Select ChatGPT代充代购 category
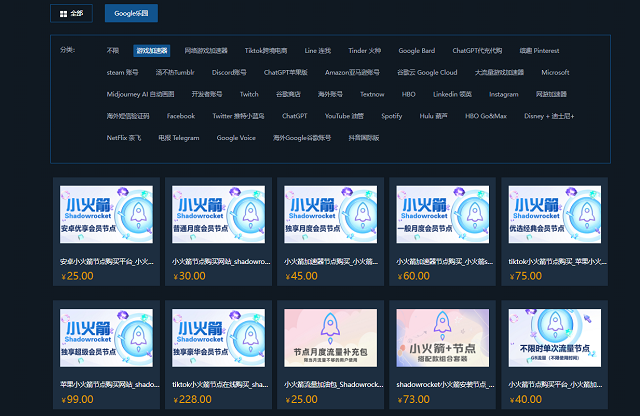The height and width of the screenshot is (416, 640). click(477, 51)
